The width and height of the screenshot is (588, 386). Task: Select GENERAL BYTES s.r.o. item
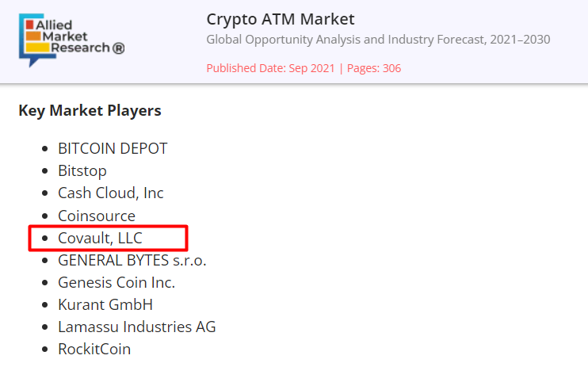(x=132, y=260)
